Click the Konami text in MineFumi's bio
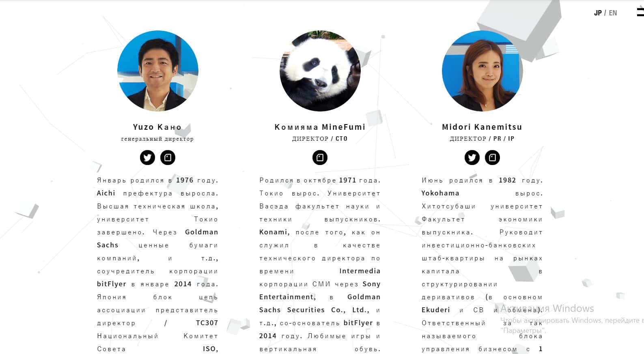This screenshot has width=644, height=354. [x=274, y=232]
